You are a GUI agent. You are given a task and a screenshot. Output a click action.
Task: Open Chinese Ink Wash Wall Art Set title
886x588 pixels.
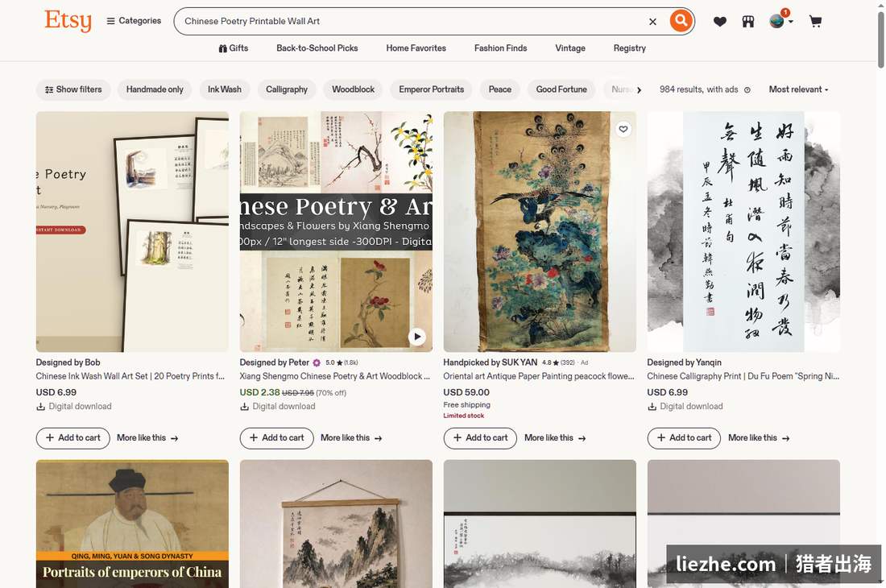[x=130, y=376]
